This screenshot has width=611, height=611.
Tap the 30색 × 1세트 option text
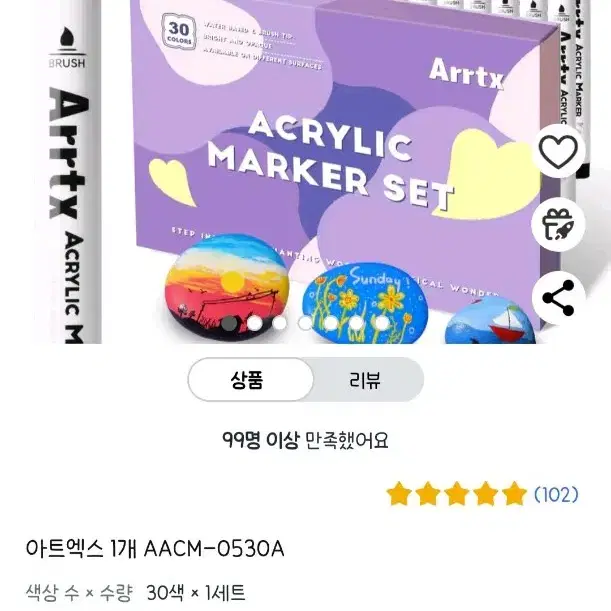[x=196, y=593]
